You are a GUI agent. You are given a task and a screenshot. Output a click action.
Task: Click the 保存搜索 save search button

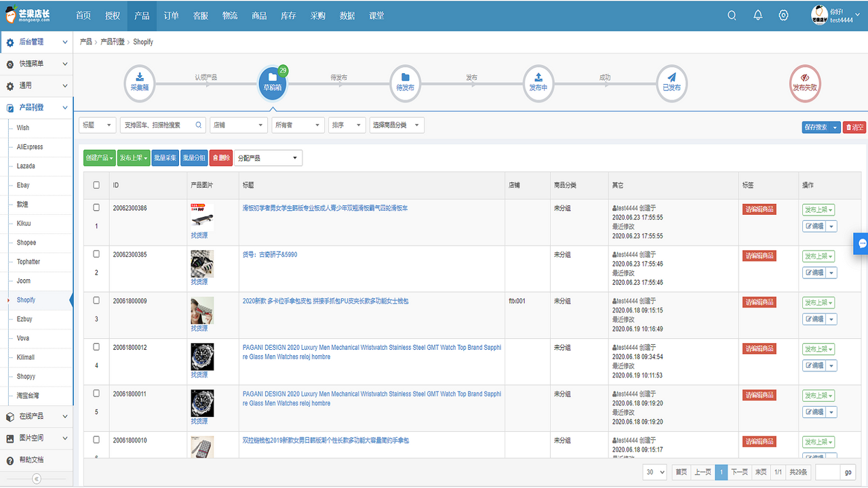click(816, 127)
